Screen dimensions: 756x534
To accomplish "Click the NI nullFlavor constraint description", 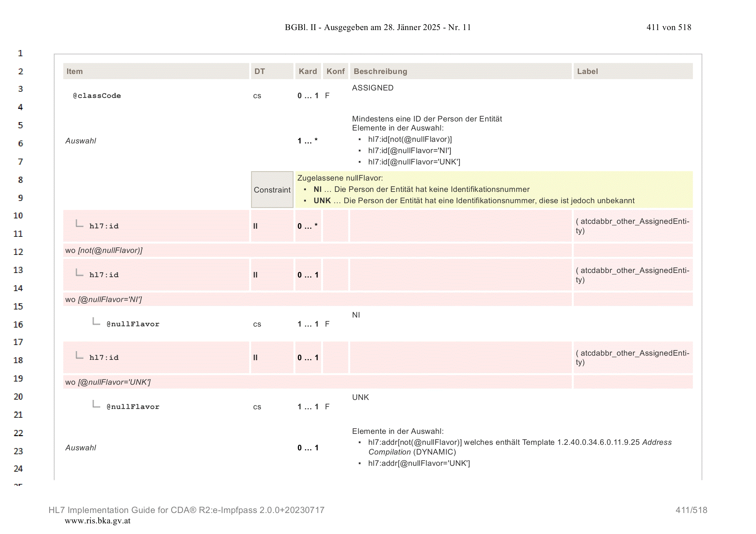I will 421,190.
